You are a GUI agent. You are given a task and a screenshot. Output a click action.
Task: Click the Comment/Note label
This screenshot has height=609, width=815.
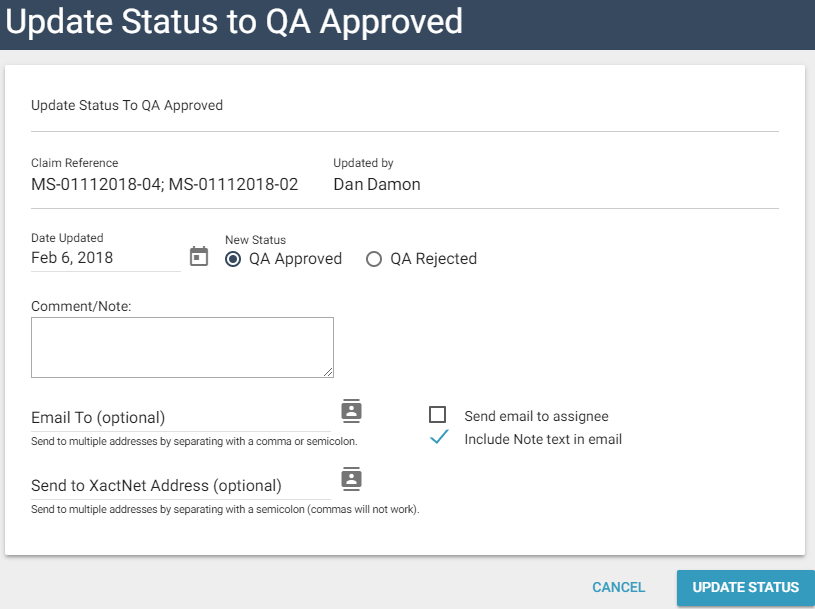click(81, 306)
